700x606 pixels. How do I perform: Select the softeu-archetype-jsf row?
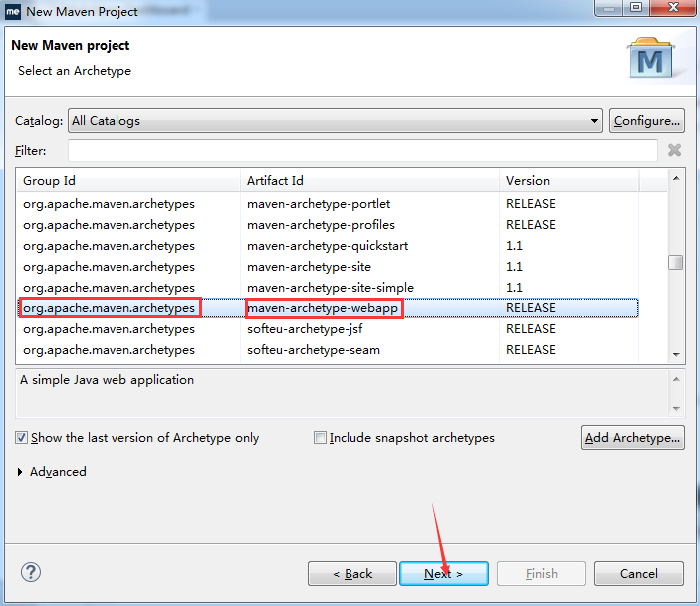(x=329, y=329)
